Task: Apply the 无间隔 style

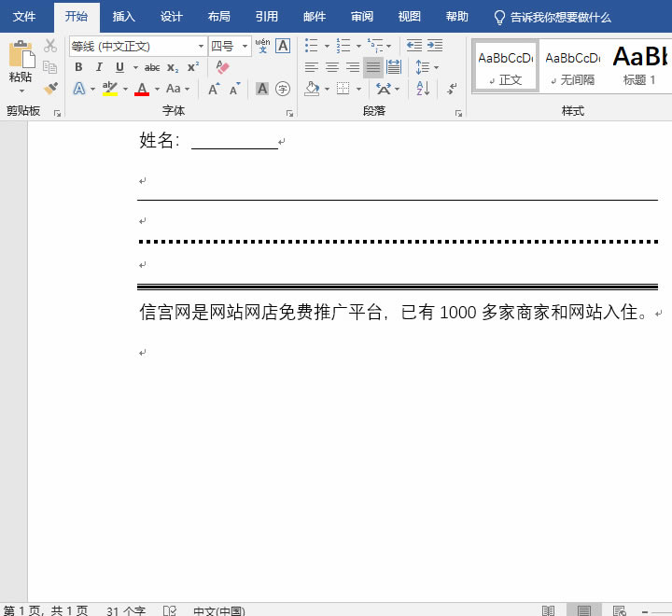Action: [572, 65]
